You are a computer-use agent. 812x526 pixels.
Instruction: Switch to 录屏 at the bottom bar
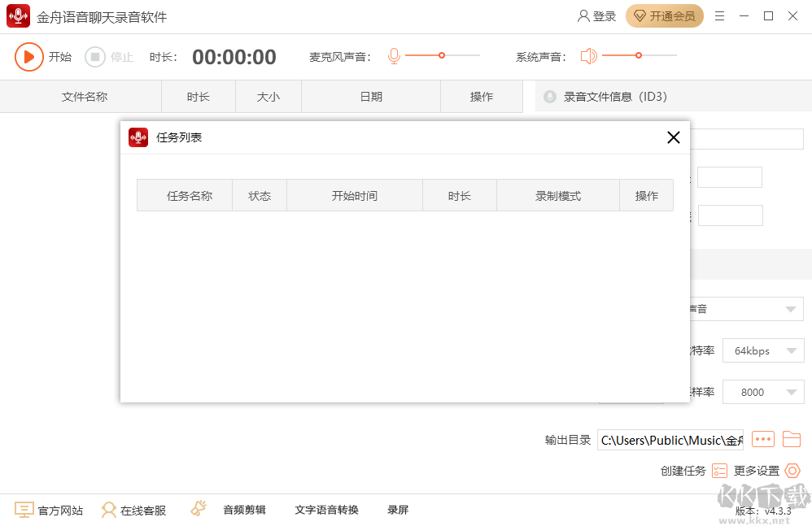(x=397, y=510)
